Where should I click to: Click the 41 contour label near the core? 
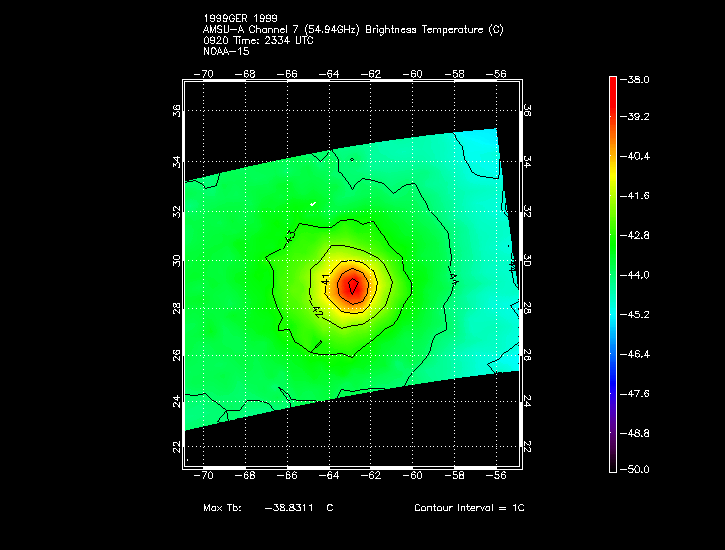point(326,281)
